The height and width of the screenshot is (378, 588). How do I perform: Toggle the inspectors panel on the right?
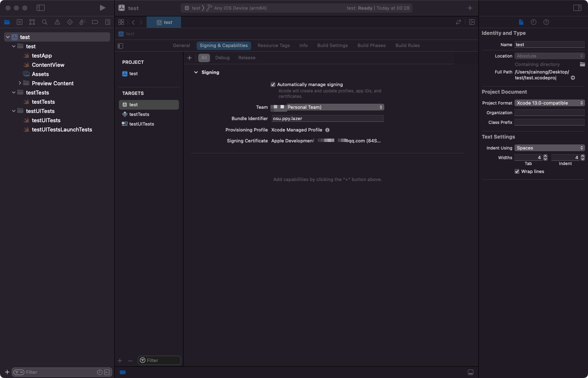coord(577,8)
